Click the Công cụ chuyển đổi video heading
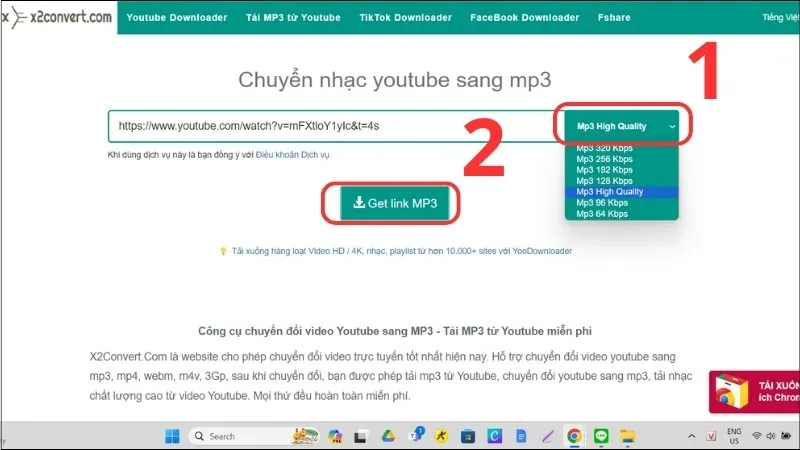The image size is (800, 450). [395, 331]
